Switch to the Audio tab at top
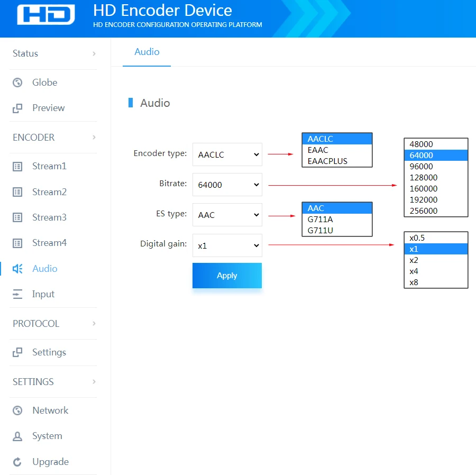This screenshot has height=475, width=476. pos(147,52)
